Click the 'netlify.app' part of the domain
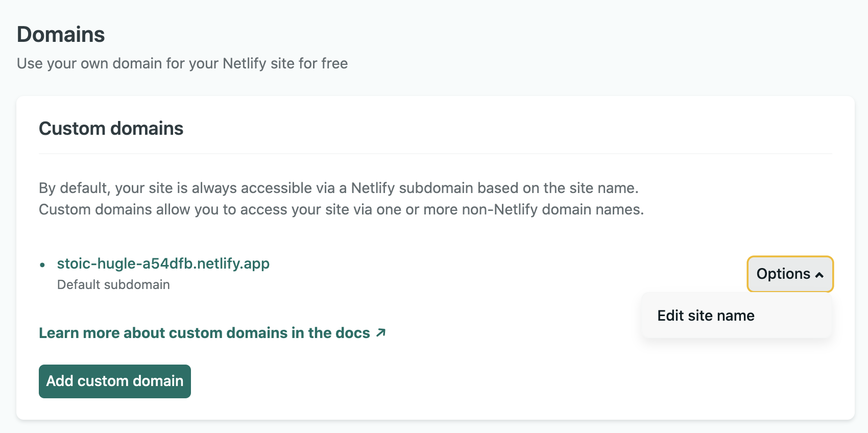 (233, 263)
